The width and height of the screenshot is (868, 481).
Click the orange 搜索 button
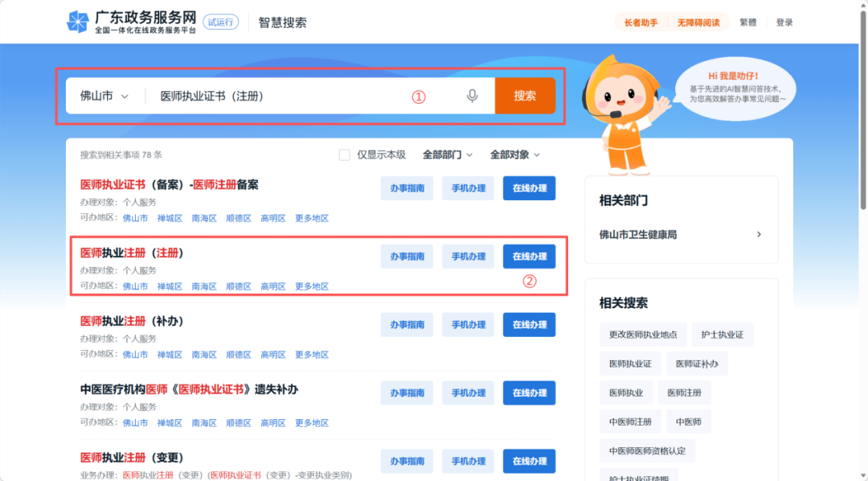[525, 96]
